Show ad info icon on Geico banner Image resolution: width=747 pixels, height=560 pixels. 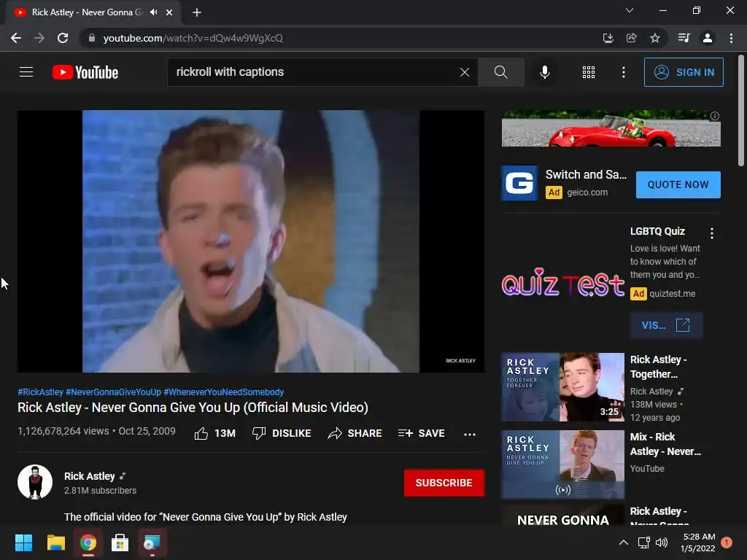715,116
